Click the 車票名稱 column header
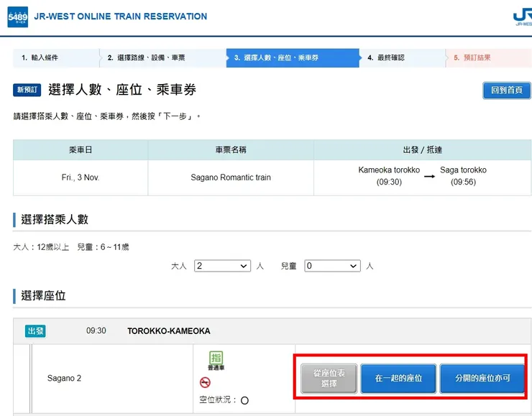The width and height of the screenshot is (532, 416). [x=231, y=150]
